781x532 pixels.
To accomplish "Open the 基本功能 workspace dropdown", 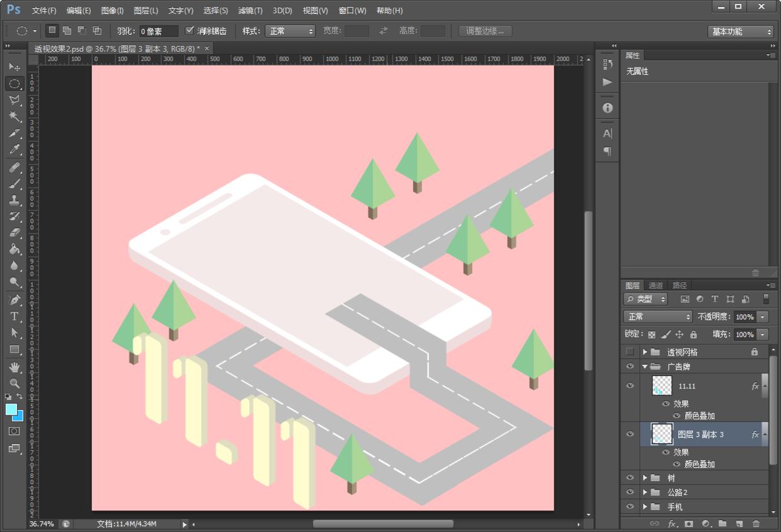I will (x=740, y=31).
